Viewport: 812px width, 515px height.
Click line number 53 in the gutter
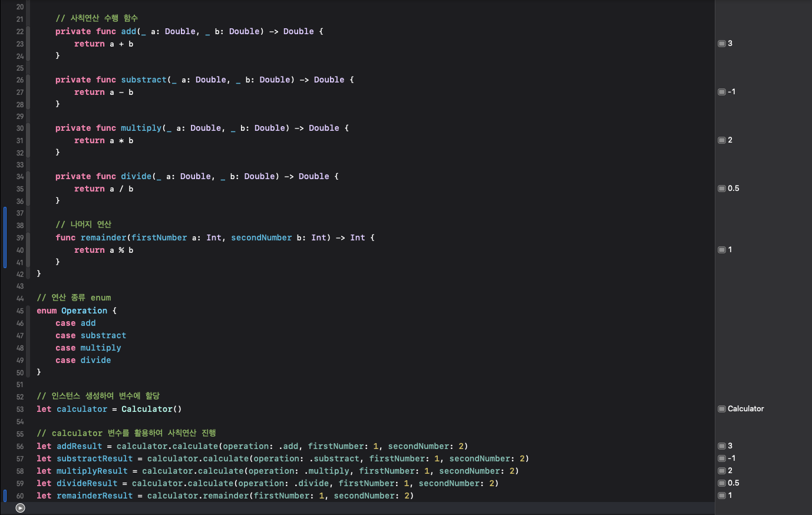[20, 410]
